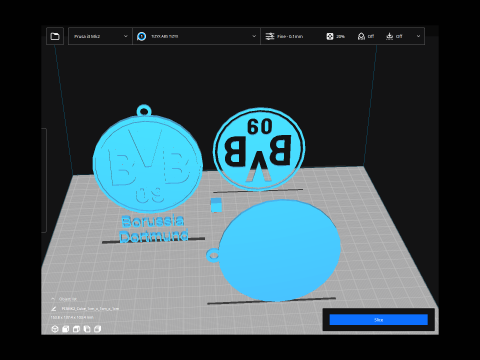Select the small cube model on the plate

pyautogui.click(x=216, y=205)
